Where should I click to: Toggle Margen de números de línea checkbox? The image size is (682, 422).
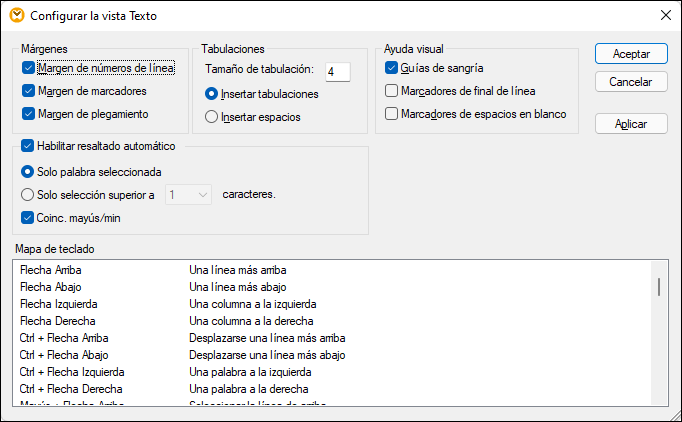[28, 68]
